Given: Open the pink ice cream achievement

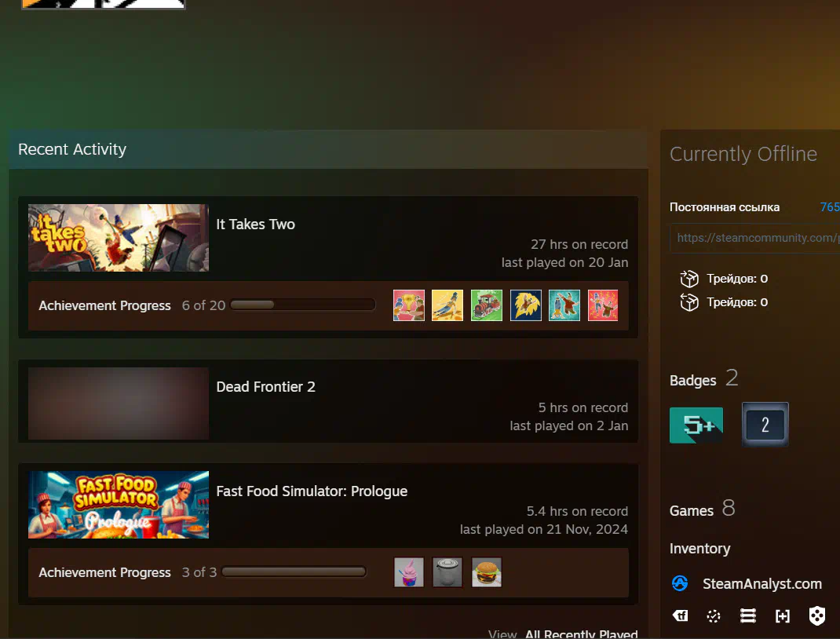Looking at the screenshot, I should tap(409, 572).
